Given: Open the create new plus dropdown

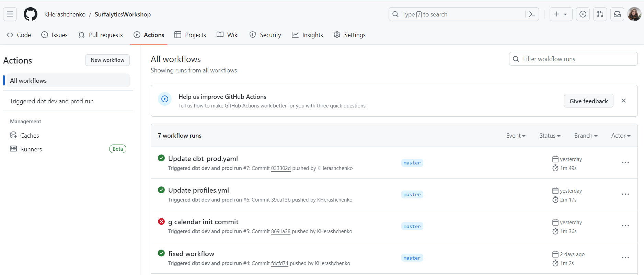Looking at the screenshot, I should click(561, 14).
